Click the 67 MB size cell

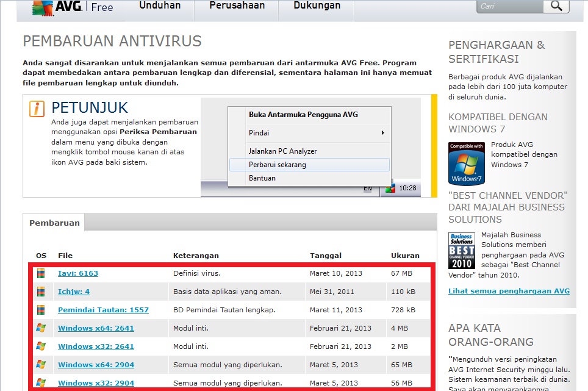tap(401, 273)
